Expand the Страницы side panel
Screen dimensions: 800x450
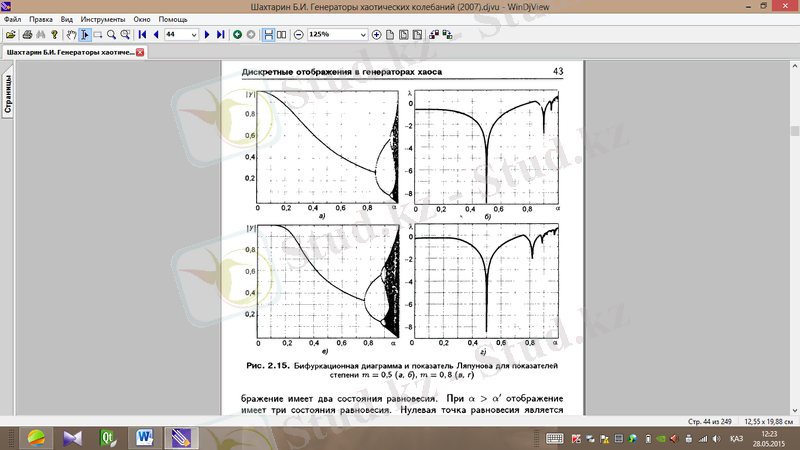(7, 96)
